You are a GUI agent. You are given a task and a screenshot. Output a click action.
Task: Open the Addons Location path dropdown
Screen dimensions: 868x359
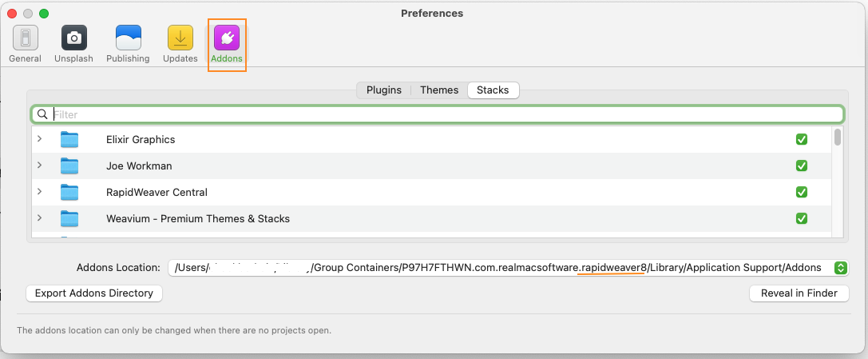pos(839,268)
